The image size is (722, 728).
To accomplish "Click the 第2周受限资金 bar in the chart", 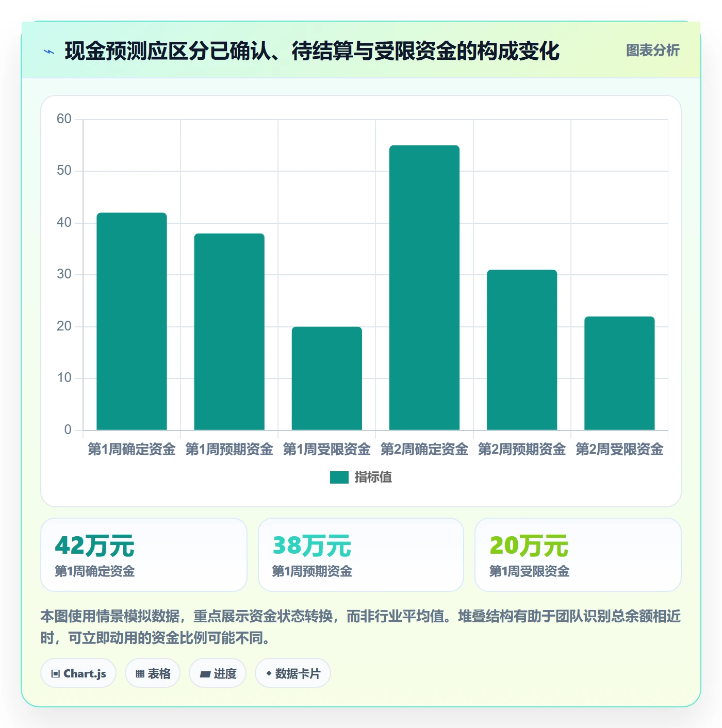I will point(619,373).
